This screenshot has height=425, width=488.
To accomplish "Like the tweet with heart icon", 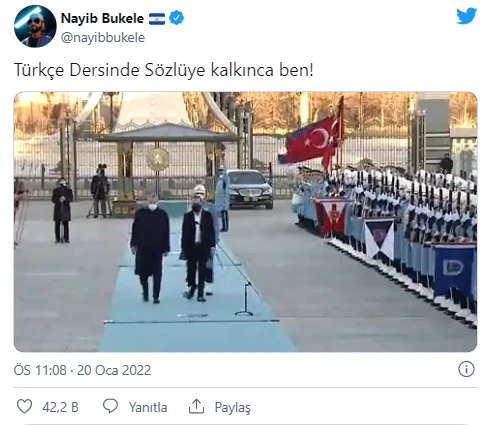I will (25, 406).
